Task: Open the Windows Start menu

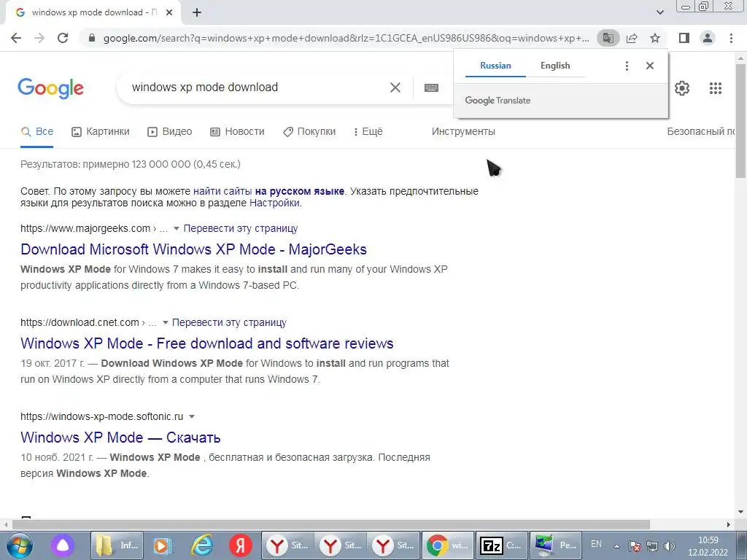Action: click(20, 545)
